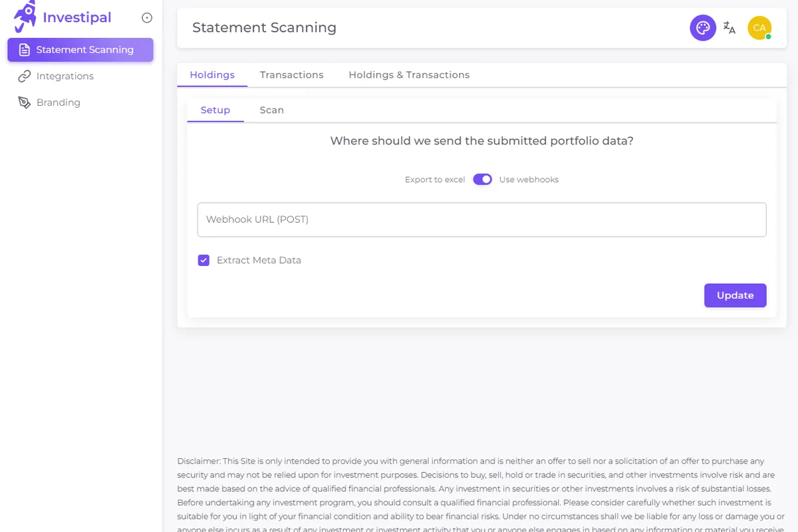Click the language translate icon
This screenshot has width=798, height=532.
tap(730, 28)
